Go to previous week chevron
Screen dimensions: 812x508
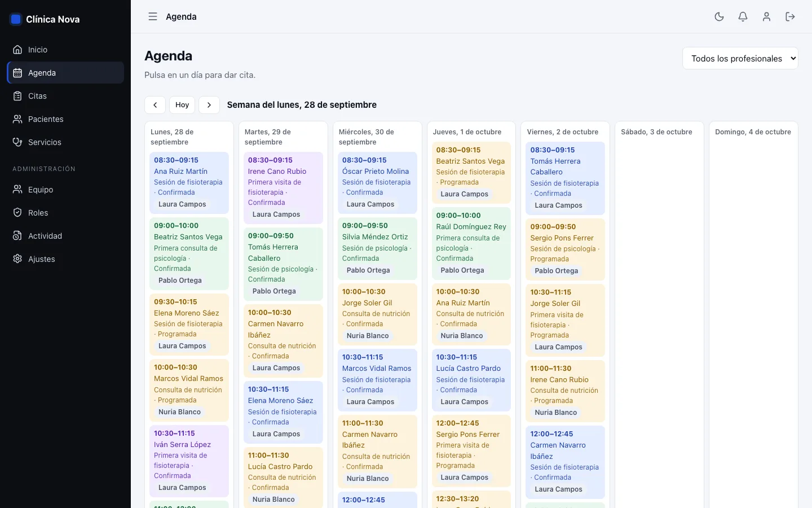click(x=155, y=105)
